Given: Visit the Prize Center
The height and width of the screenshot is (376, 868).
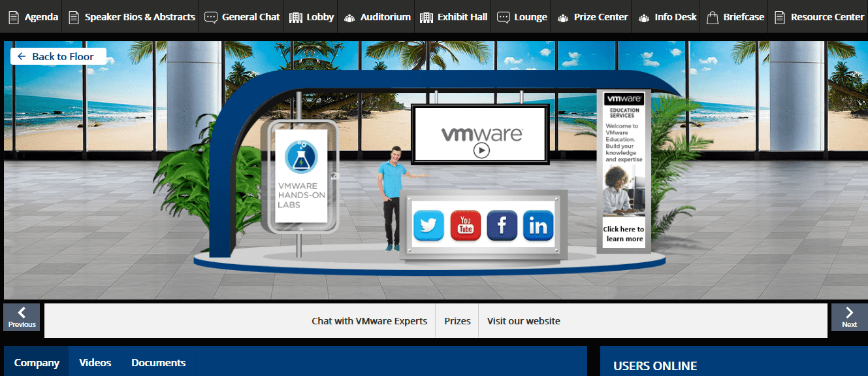Looking at the screenshot, I should (x=592, y=17).
